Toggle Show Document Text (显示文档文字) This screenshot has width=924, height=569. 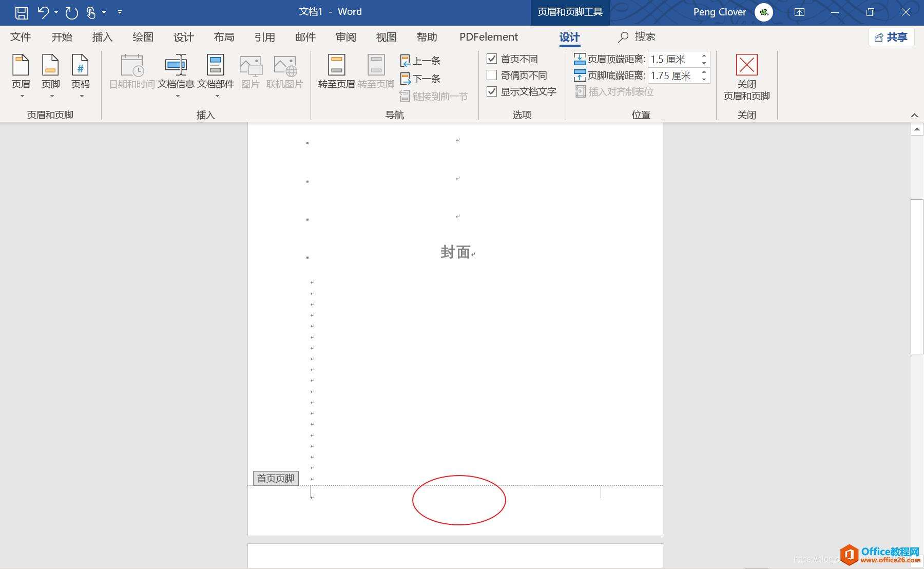coord(492,91)
